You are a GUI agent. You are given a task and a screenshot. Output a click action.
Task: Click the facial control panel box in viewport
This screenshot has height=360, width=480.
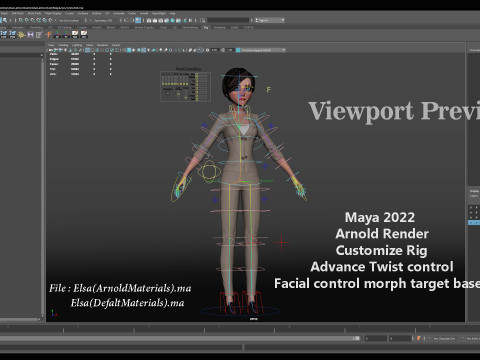click(185, 86)
